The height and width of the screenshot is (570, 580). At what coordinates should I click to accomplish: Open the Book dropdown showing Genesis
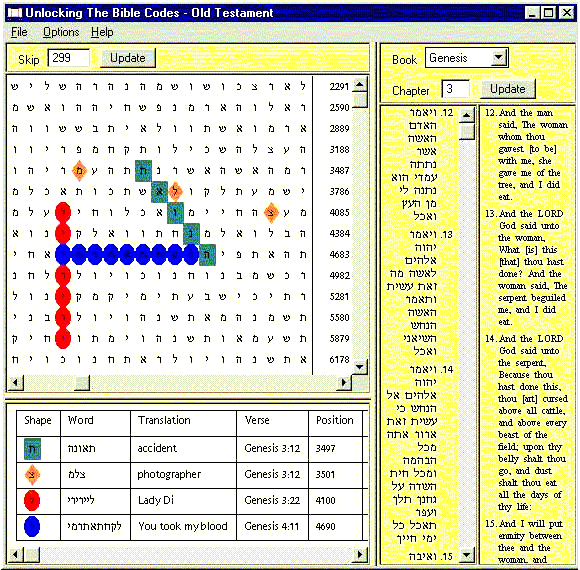tap(499, 58)
